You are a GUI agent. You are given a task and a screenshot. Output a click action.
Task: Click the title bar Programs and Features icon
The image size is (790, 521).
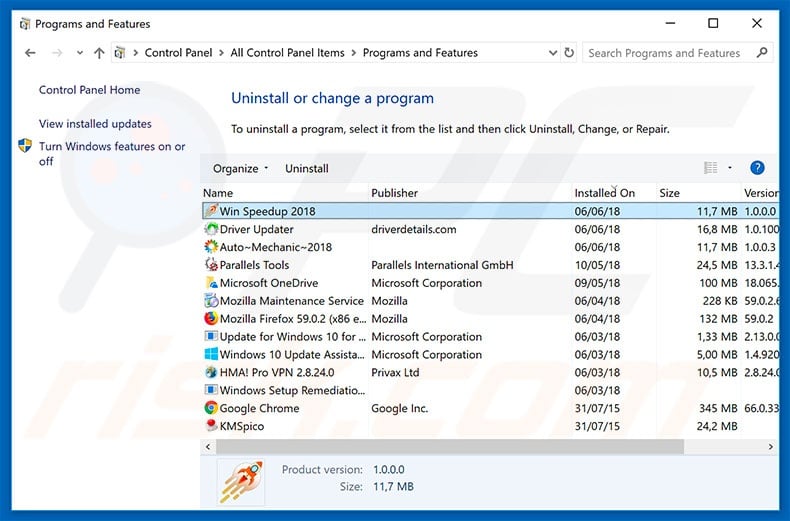point(25,24)
